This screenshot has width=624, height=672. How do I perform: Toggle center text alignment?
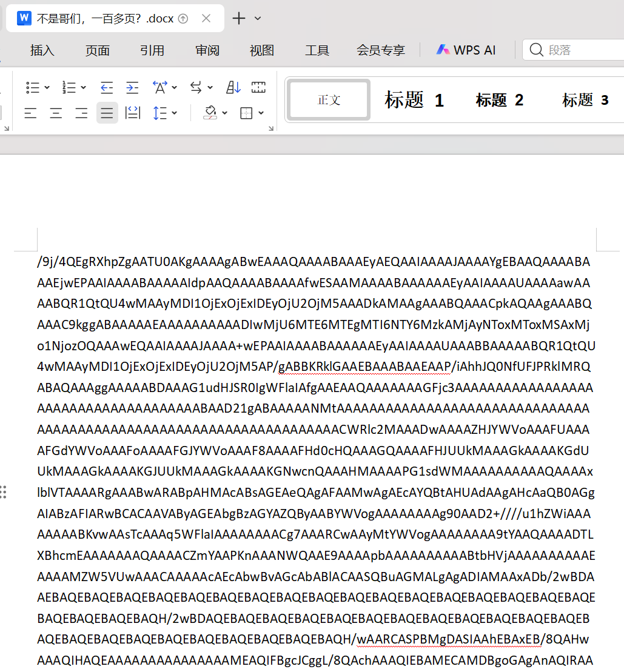click(x=56, y=113)
